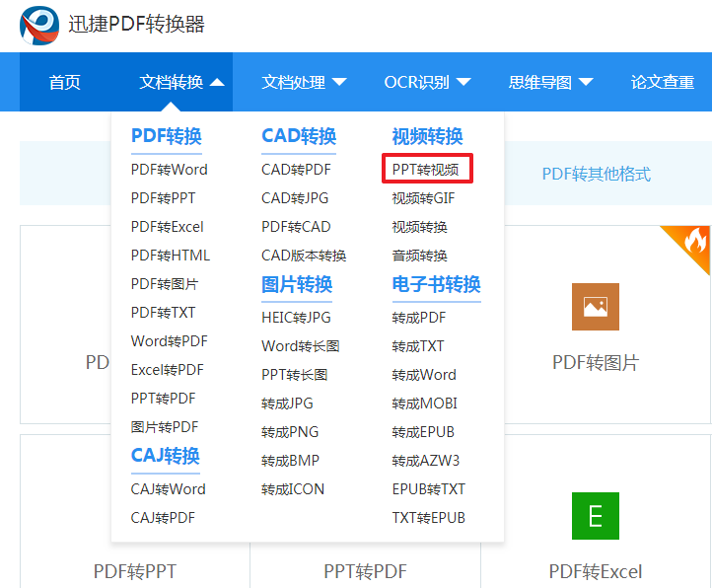Choose 转成MOBI option

(x=425, y=404)
